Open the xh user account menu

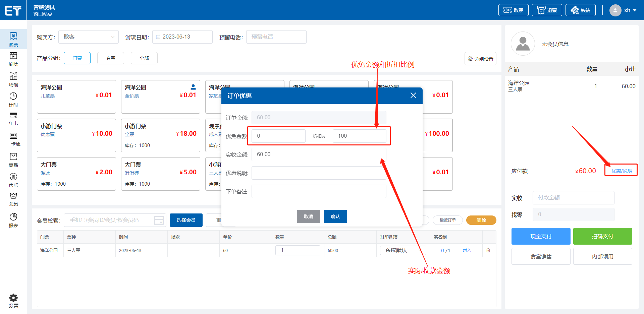[623, 10]
